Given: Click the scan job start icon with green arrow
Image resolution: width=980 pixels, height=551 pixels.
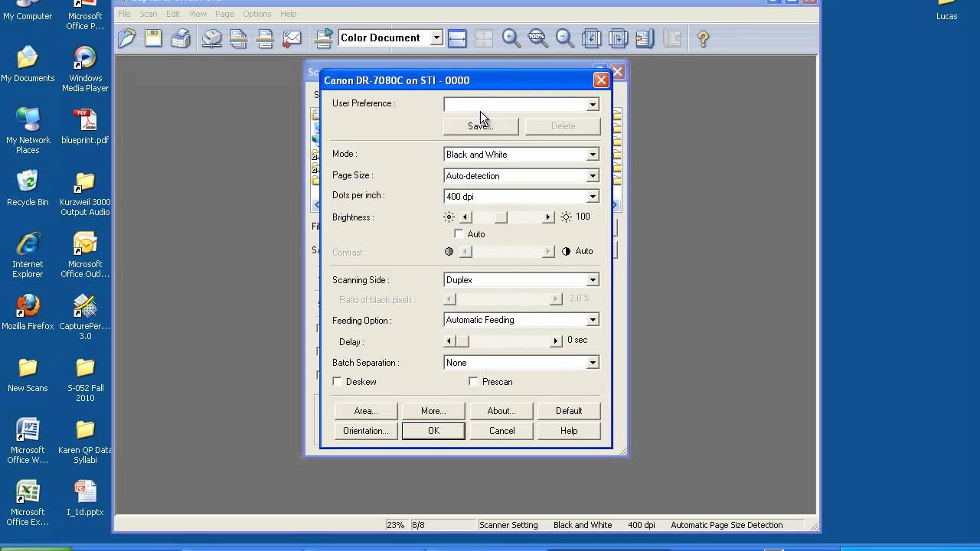Looking at the screenshot, I should click(325, 38).
